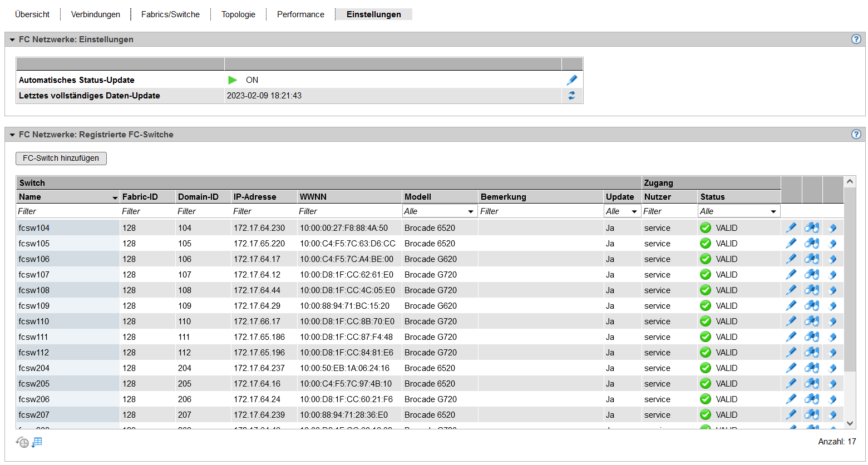Click the FC-Switch hinzufügen button
The width and height of the screenshot is (868, 465).
(61, 159)
